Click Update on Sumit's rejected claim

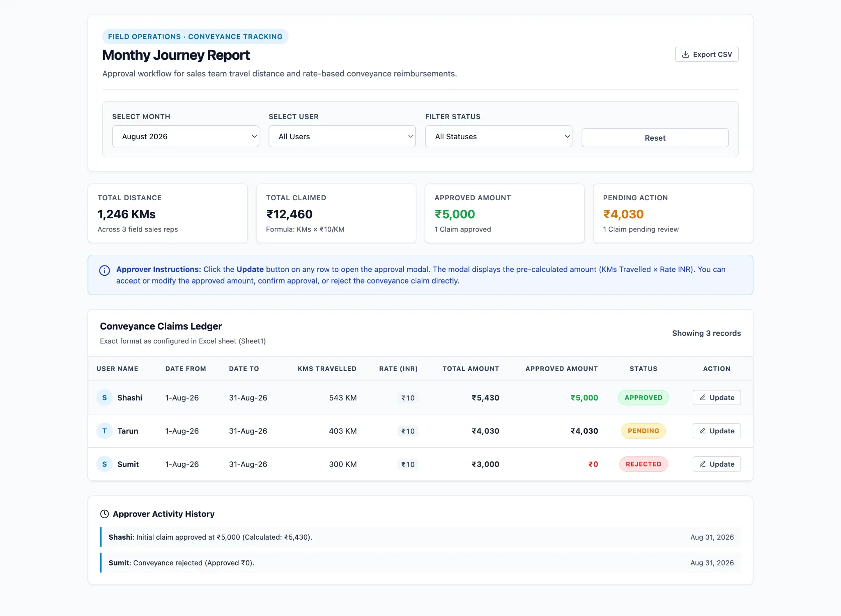[x=717, y=464]
